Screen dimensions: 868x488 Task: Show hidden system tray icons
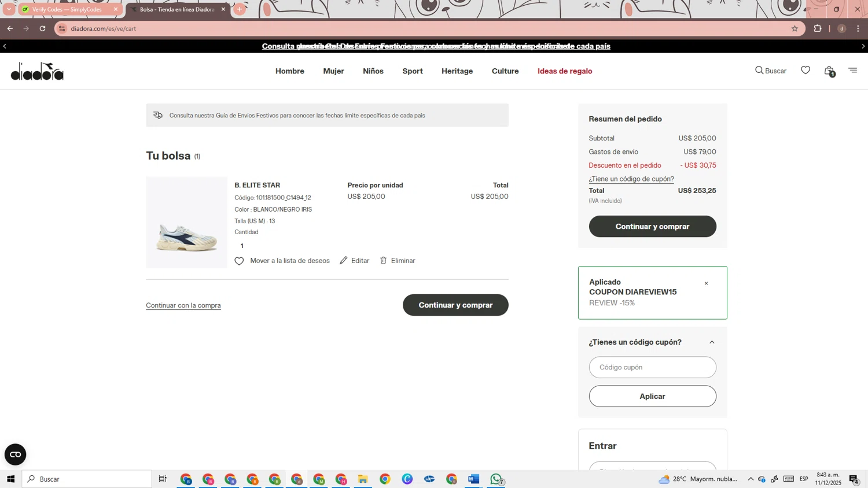(751, 479)
